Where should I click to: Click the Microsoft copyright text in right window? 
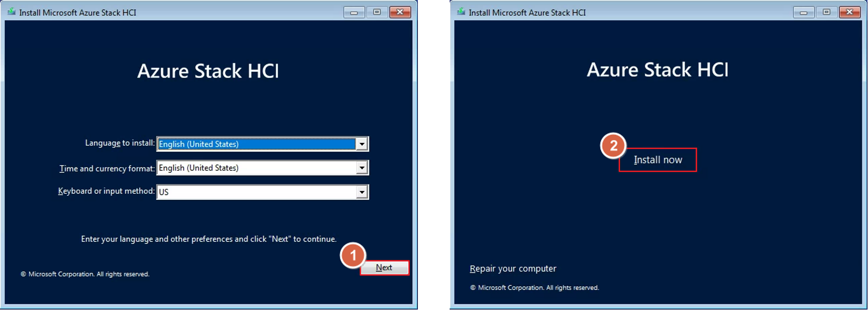pos(535,288)
